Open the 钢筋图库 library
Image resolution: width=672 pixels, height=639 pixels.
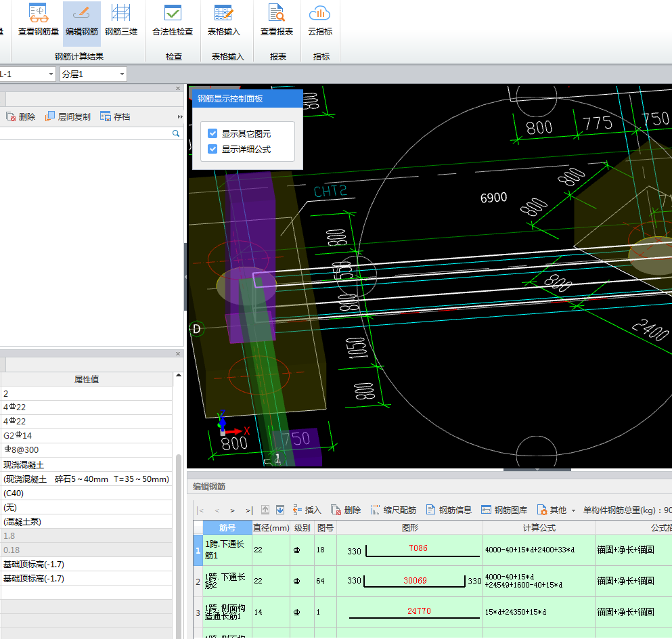tap(504, 510)
